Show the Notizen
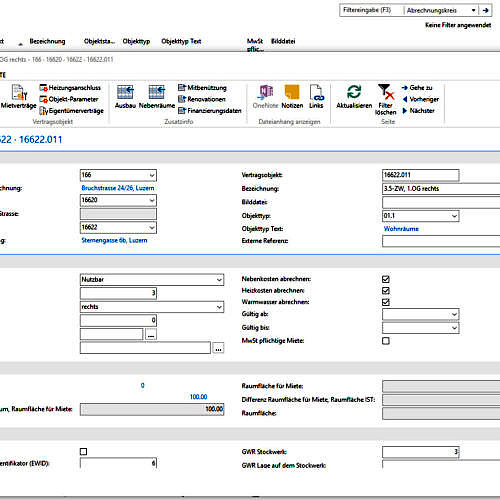 tap(292, 97)
